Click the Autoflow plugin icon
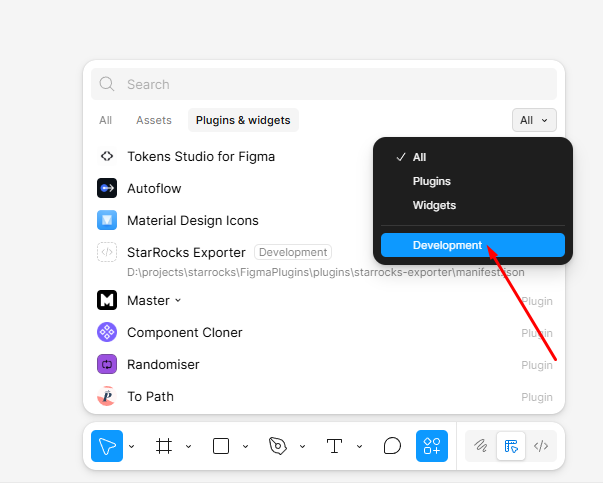 click(107, 188)
